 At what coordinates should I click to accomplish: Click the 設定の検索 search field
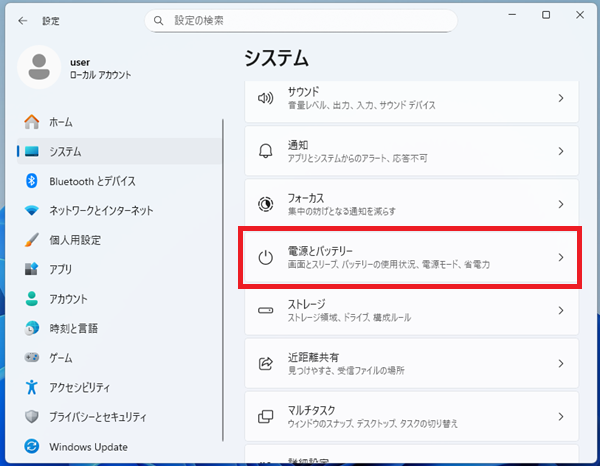click(300, 20)
